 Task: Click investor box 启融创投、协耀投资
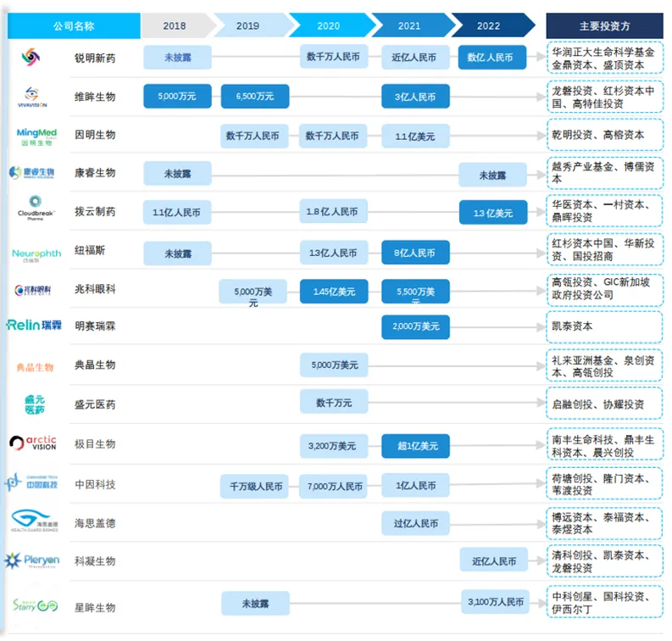pos(605,404)
